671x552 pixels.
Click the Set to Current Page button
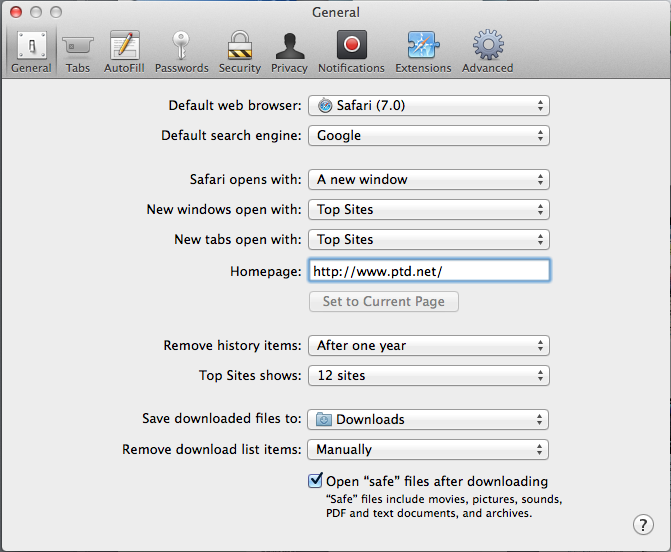click(x=384, y=302)
